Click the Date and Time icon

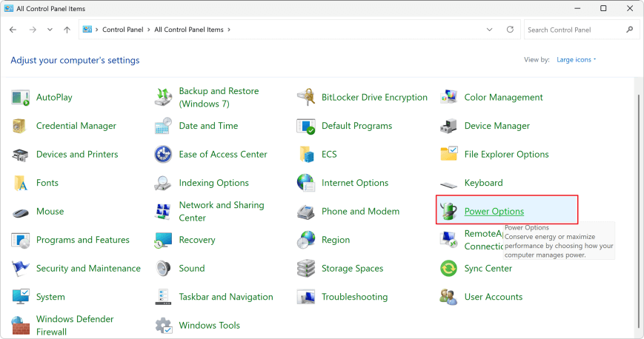pyautogui.click(x=163, y=126)
